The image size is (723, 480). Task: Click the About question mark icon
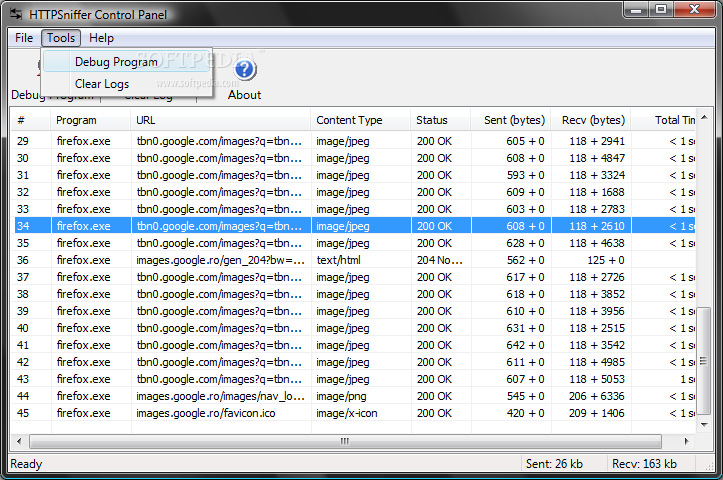(x=244, y=70)
